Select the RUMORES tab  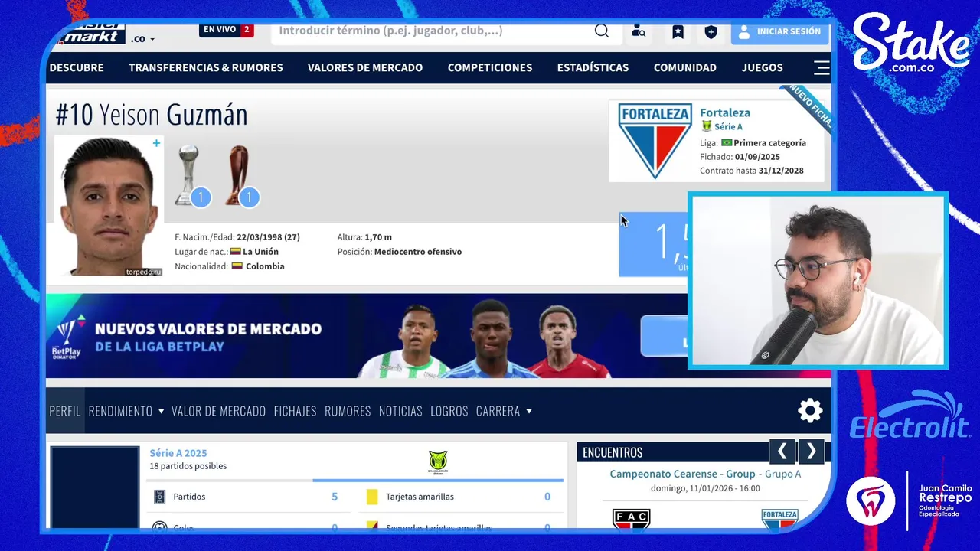point(348,411)
